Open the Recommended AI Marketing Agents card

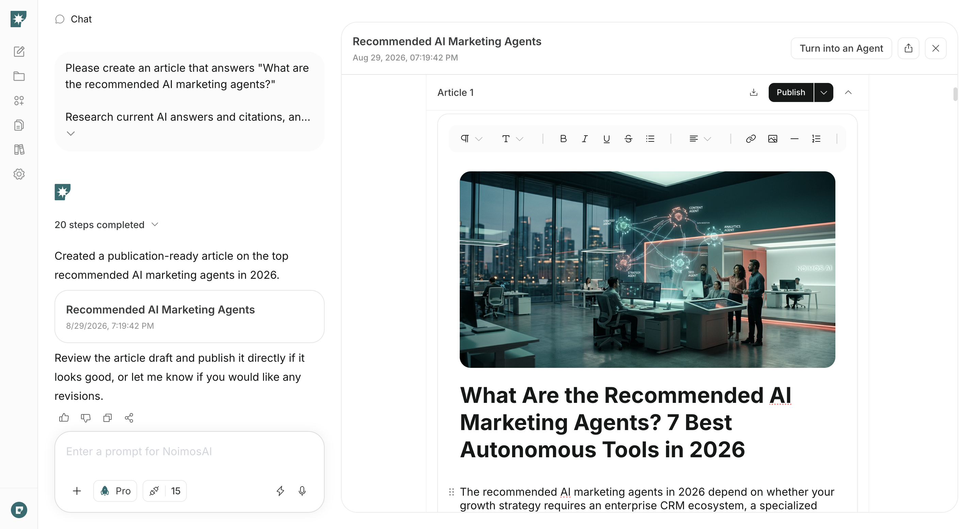point(190,316)
